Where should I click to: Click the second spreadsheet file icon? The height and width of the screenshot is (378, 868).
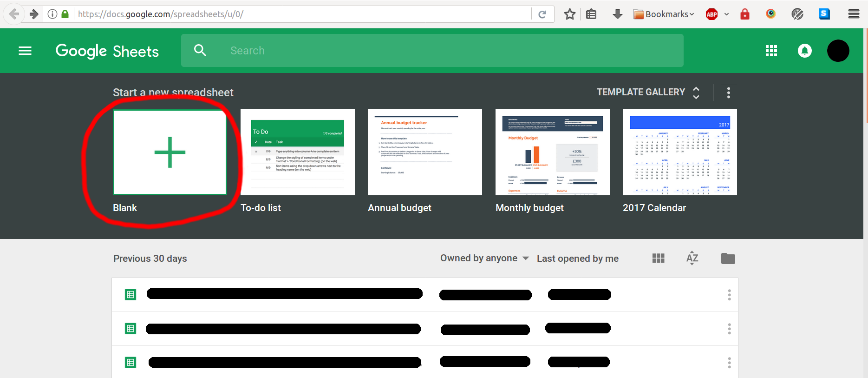131,328
